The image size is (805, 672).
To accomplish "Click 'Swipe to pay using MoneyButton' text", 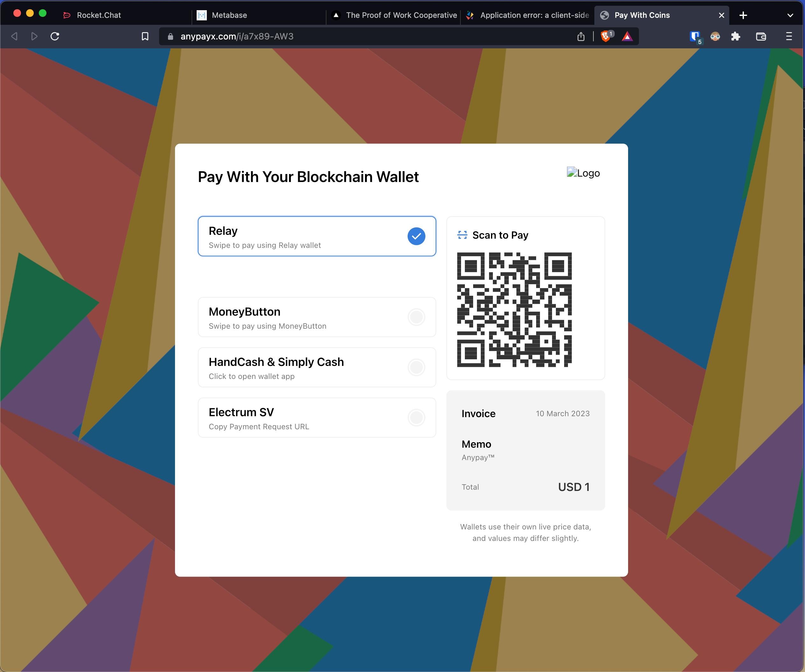I will (268, 326).
